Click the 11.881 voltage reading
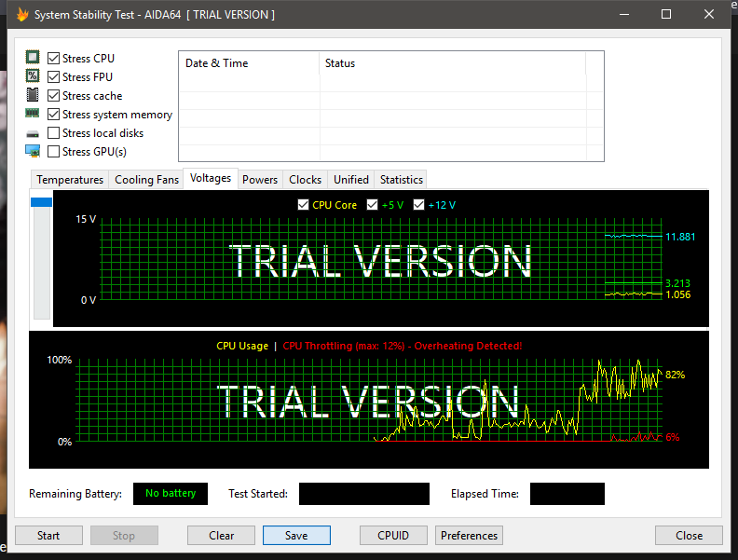The height and width of the screenshot is (560, 738). [x=680, y=237]
